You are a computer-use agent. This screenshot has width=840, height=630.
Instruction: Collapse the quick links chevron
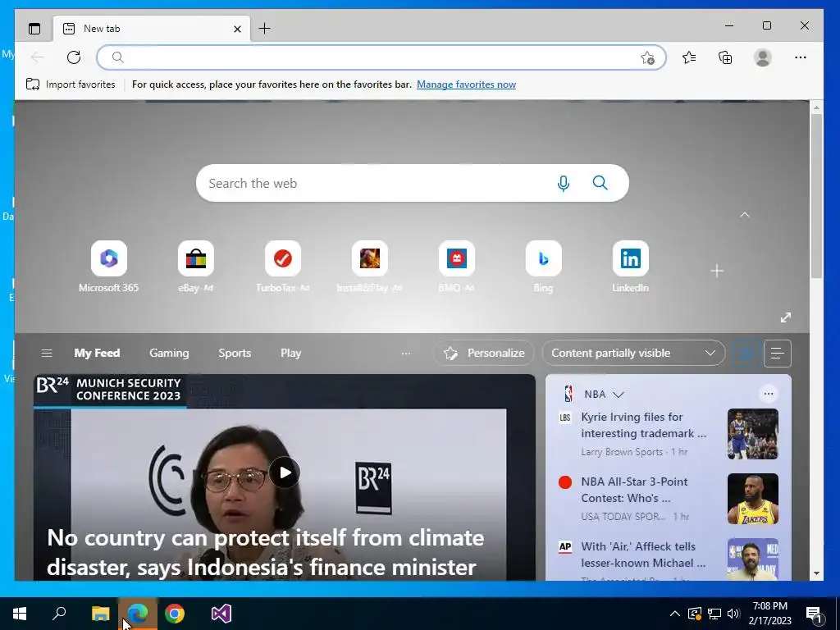(x=745, y=215)
